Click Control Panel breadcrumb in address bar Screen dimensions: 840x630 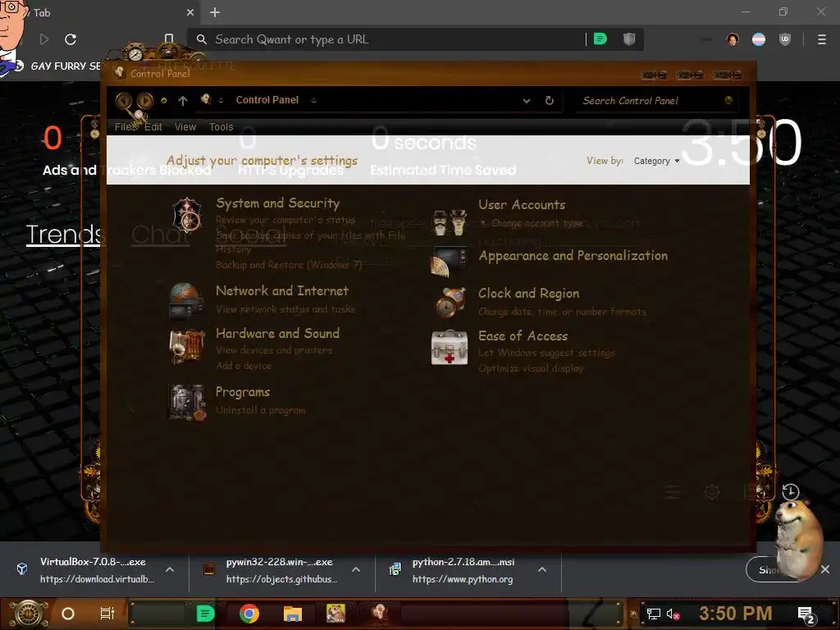pos(267,100)
